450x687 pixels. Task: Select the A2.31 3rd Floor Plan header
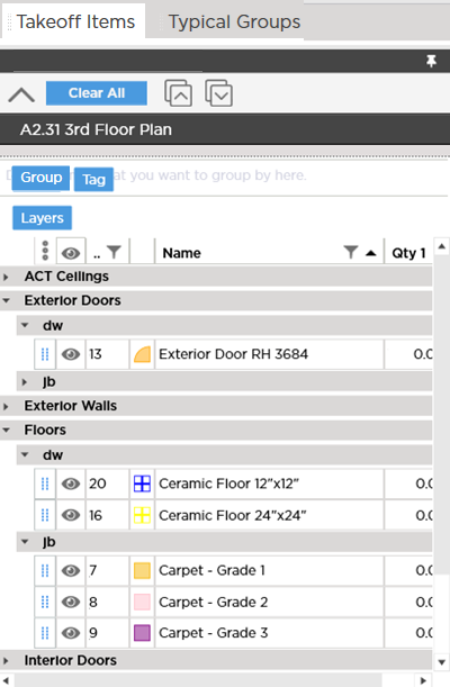(96, 129)
